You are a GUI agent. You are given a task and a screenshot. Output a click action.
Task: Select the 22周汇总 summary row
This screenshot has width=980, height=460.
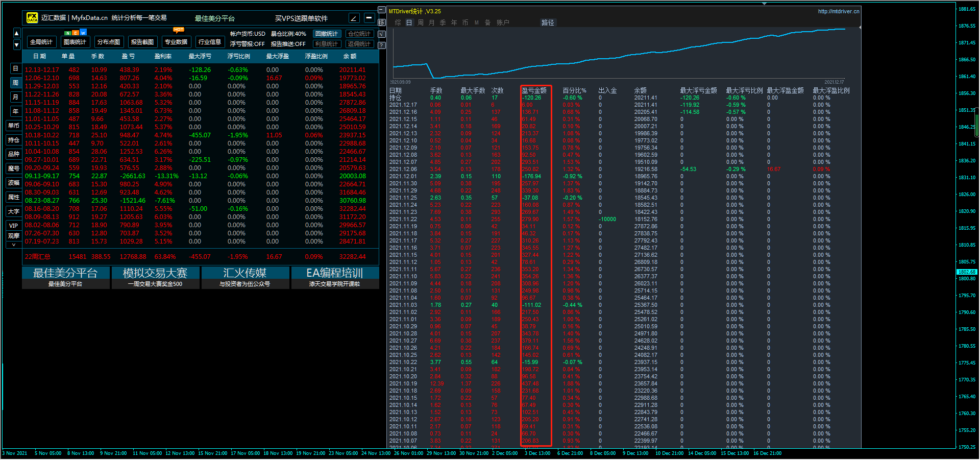[x=201, y=257]
